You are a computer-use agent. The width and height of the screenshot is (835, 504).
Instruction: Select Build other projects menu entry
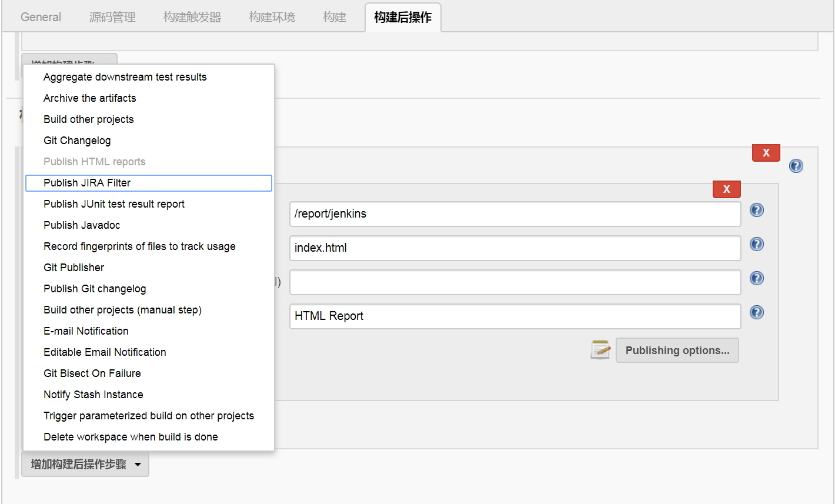(149, 119)
